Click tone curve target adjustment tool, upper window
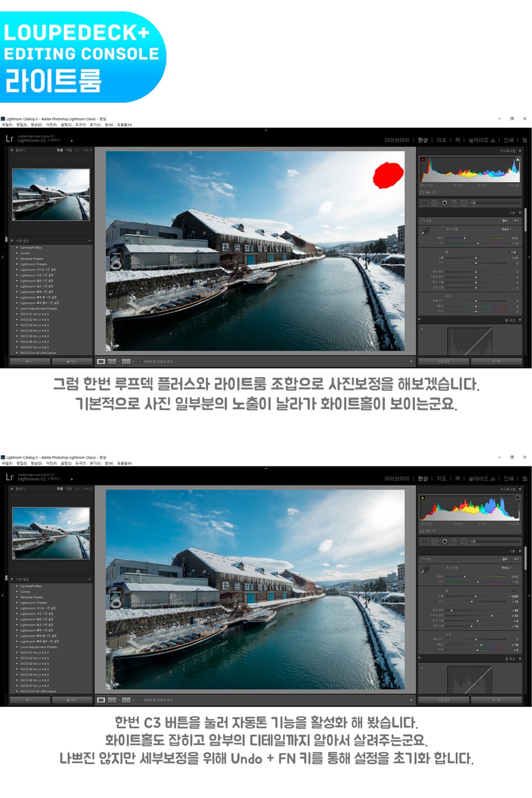The width and height of the screenshot is (532, 798). point(421,329)
